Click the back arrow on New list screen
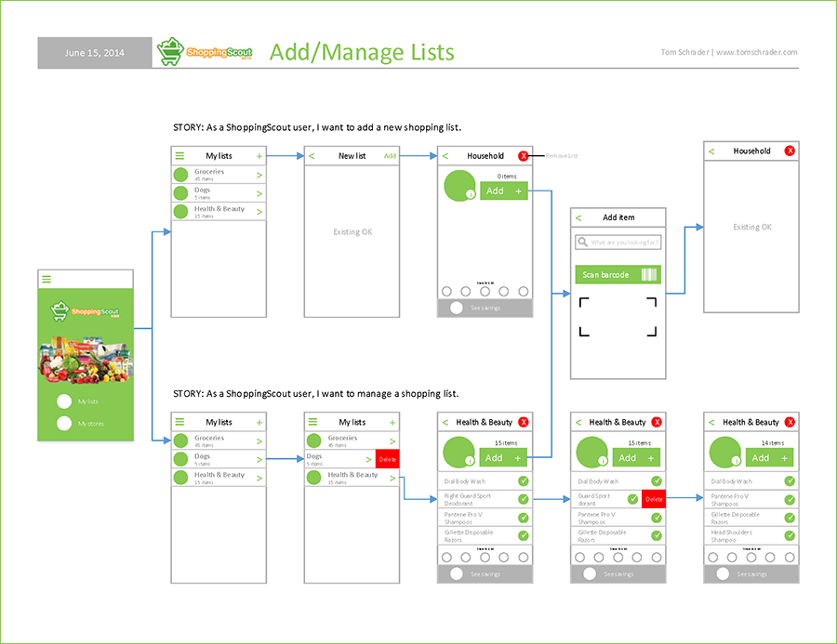 (312, 156)
